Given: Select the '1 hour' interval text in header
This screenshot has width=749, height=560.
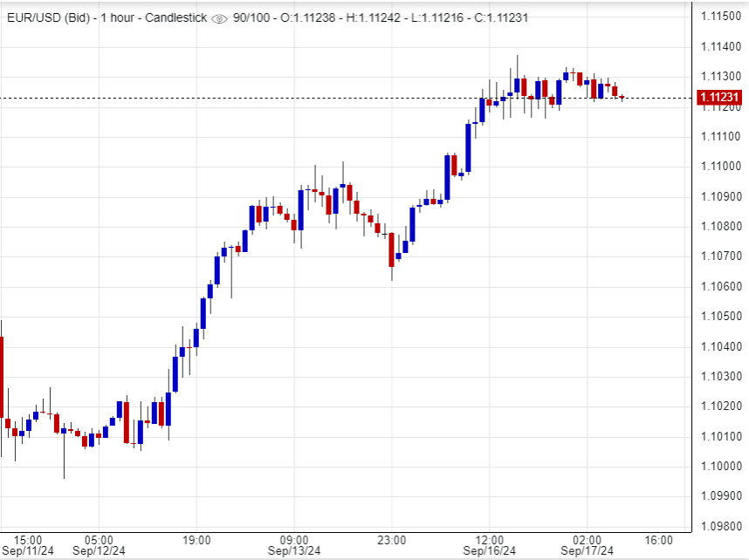Looking at the screenshot, I should pos(122,17).
